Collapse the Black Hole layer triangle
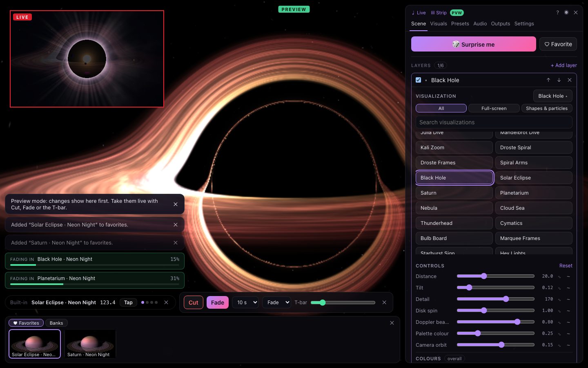Viewport: 588px width, 368px height. coord(426,81)
